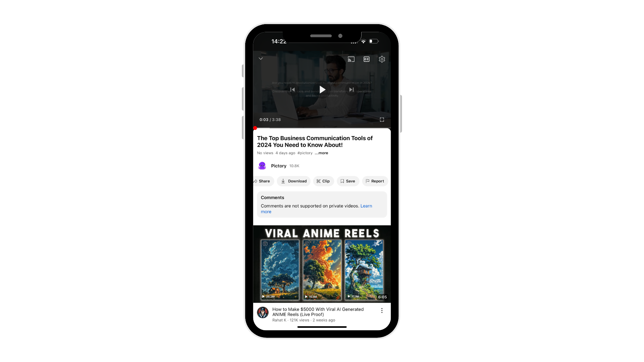Expand the video description with ...more
Viewport: 644px width, 362px height.
pyautogui.click(x=321, y=153)
